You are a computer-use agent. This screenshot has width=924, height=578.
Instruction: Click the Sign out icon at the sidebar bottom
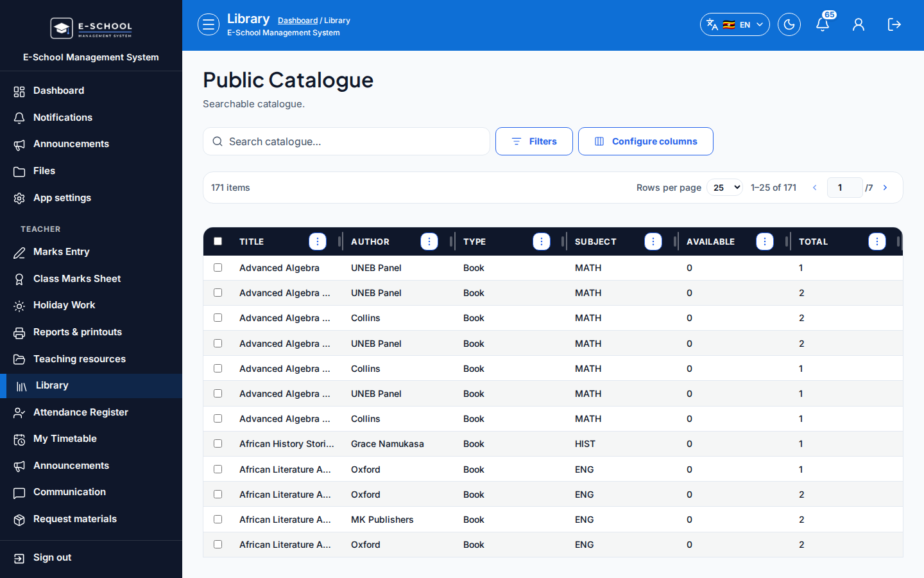pyautogui.click(x=19, y=558)
